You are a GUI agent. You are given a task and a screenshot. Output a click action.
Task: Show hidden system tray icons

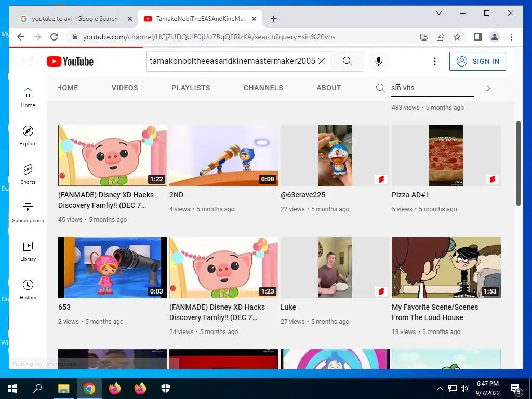click(440, 389)
